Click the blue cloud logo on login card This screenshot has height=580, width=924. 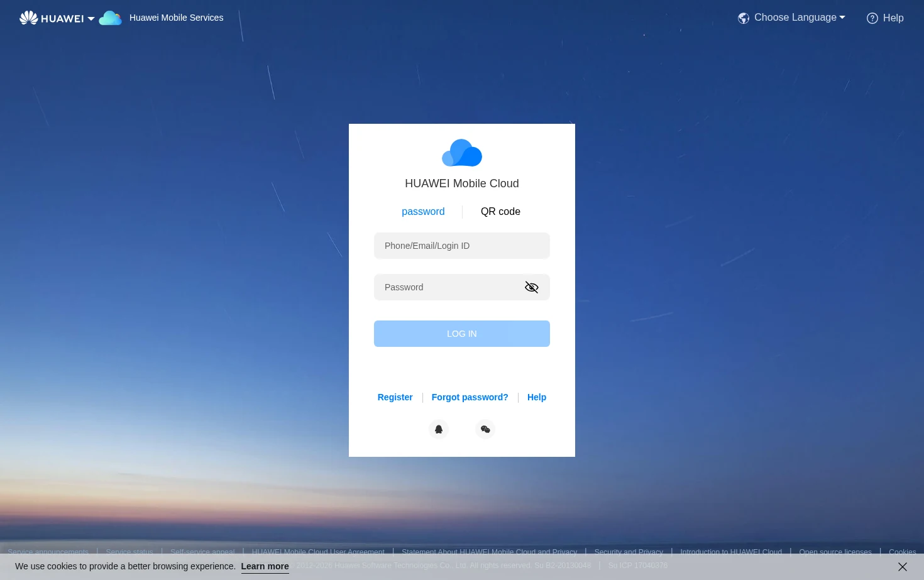pos(462,153)
